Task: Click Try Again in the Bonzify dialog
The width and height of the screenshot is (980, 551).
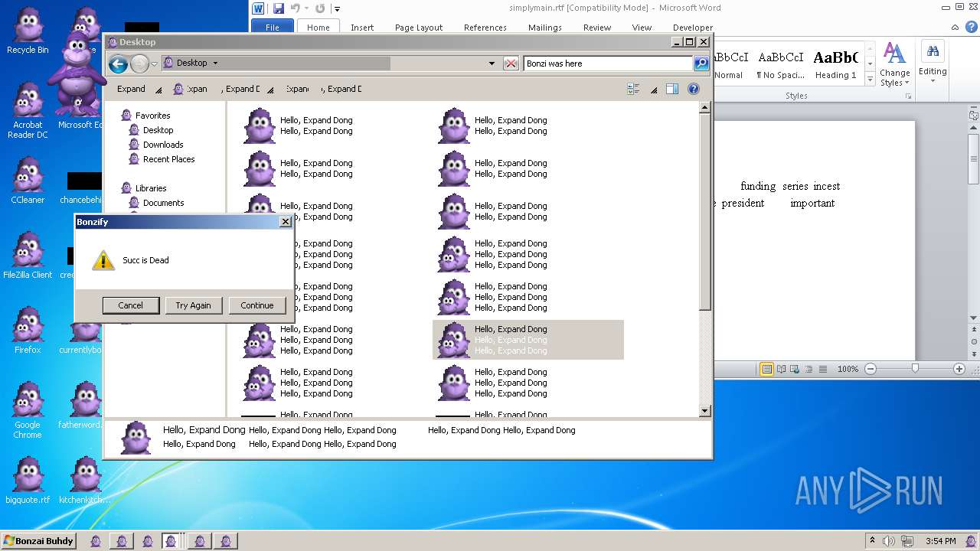Action: pyautogui.click(x=194, y=305)
